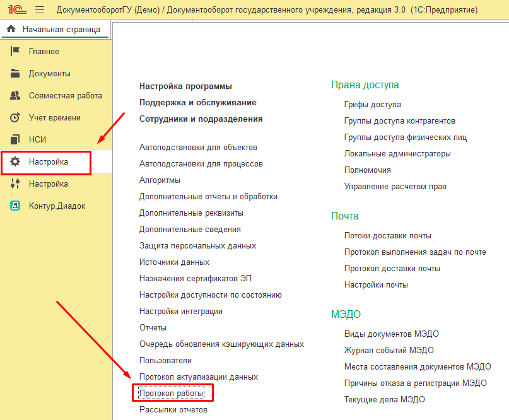Open Текущие дела МЭДО
This screenshot has height=420, width=509.
pos(384,400)
